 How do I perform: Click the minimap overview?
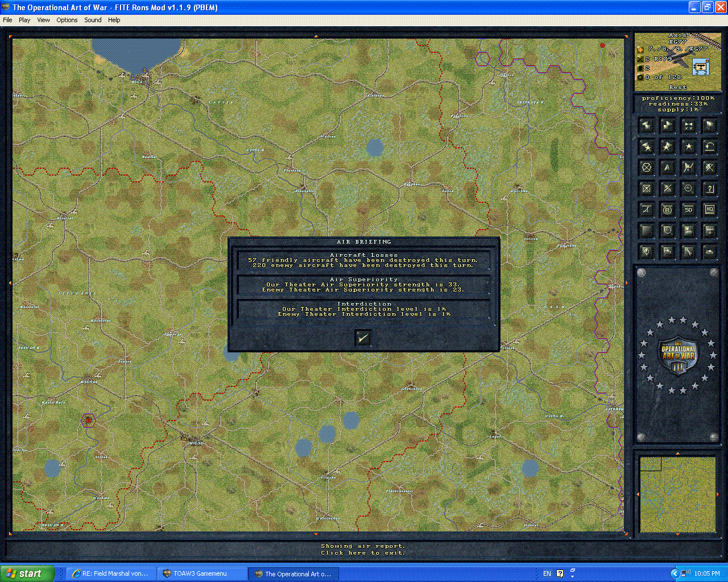(677, 494)
